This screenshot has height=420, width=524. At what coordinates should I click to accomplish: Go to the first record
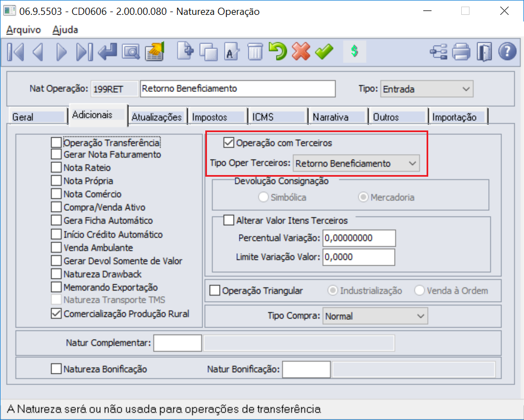15,52
